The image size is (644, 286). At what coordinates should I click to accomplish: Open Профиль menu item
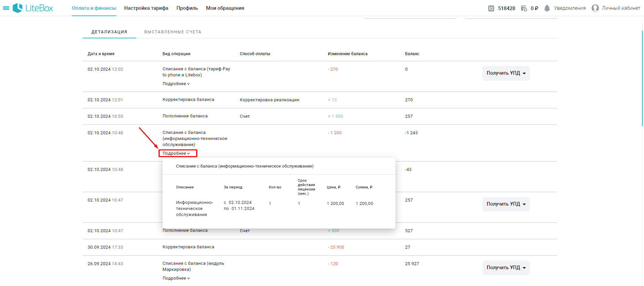click(187, 8)
